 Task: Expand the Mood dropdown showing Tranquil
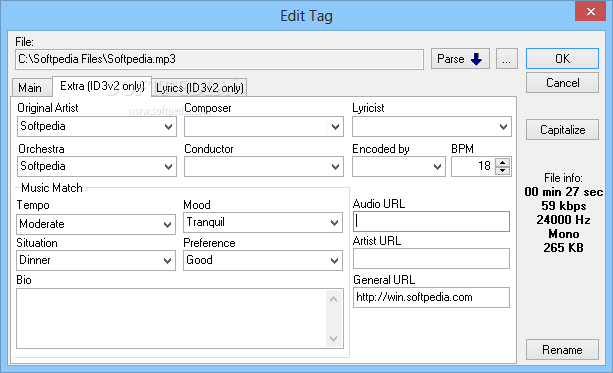click(x=334, y=223)
